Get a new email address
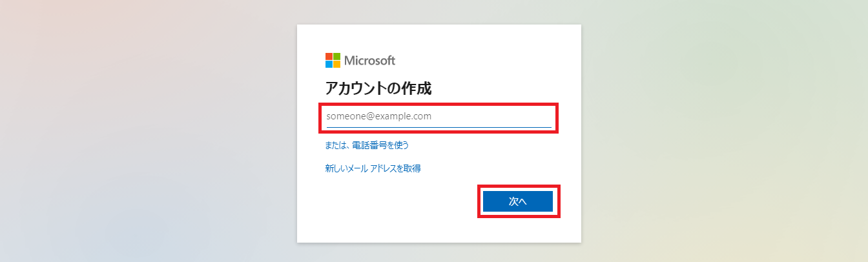868x262 pixels. 373,168
